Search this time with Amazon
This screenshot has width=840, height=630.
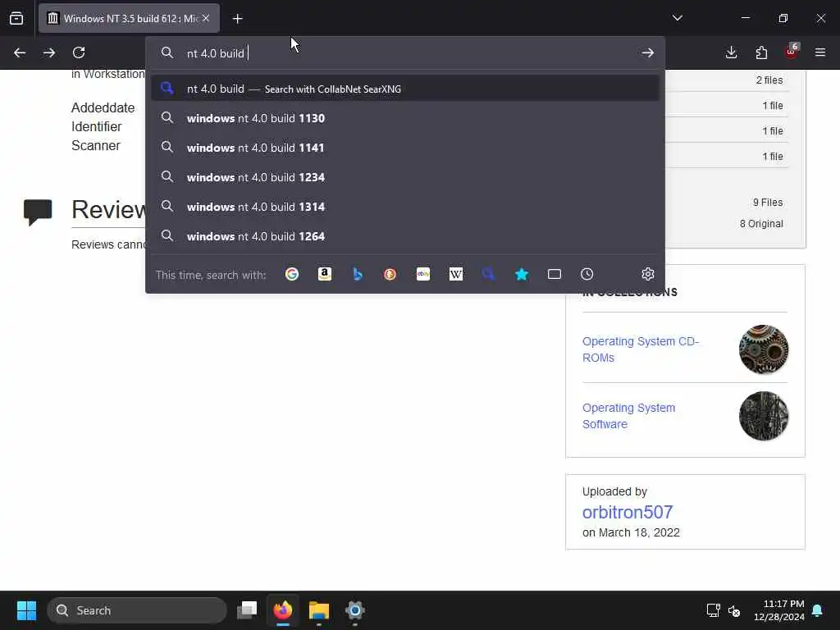click(x=325, y=274)
